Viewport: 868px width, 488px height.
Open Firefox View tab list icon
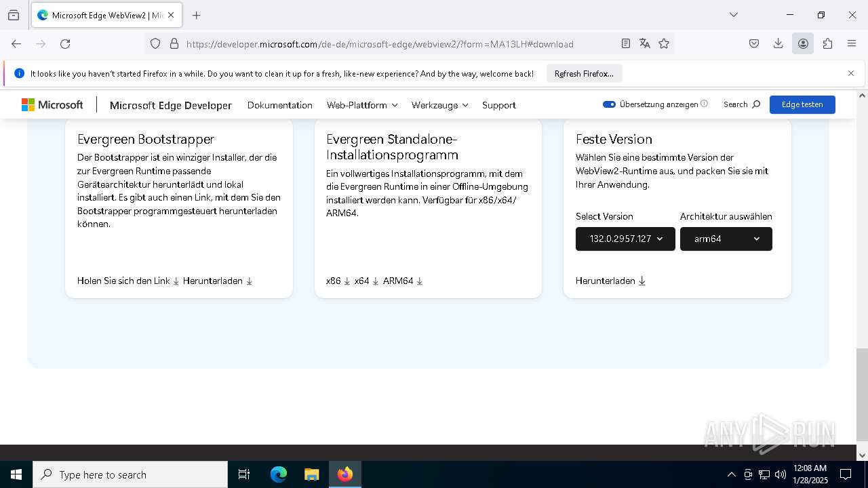click(x=14, y=15)
